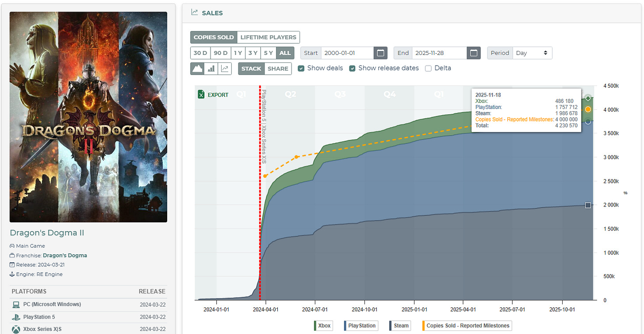This screenshot has height=334, width=644.
Task: Check the Delta checkbox
Action: pos(428,68)
